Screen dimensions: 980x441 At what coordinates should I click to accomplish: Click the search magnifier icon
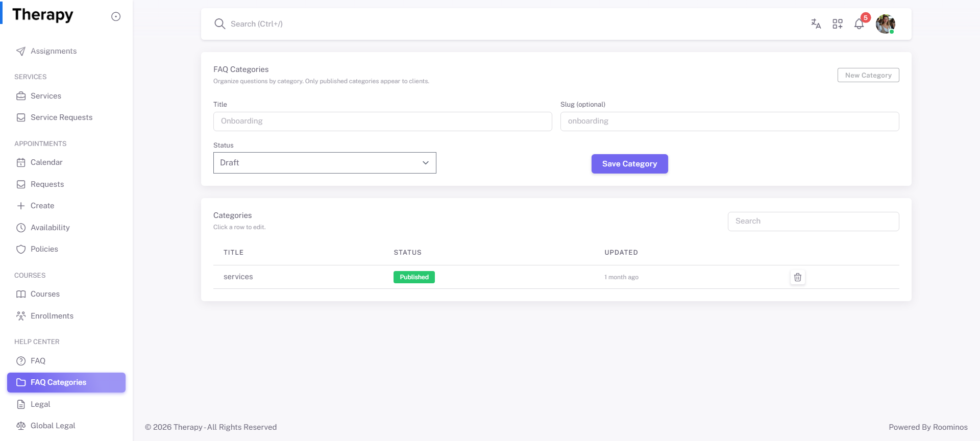pos(219,24)
